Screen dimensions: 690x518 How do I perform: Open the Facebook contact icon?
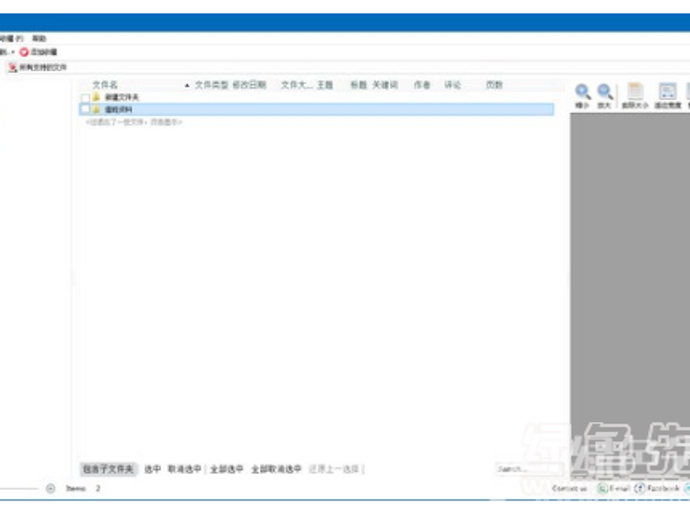click(639, 488)
